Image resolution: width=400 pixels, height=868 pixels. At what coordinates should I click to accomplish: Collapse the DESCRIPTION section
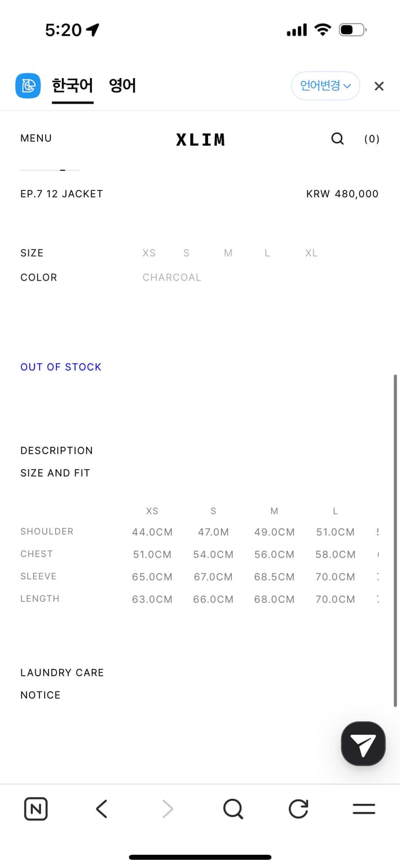tap(57, 450)
